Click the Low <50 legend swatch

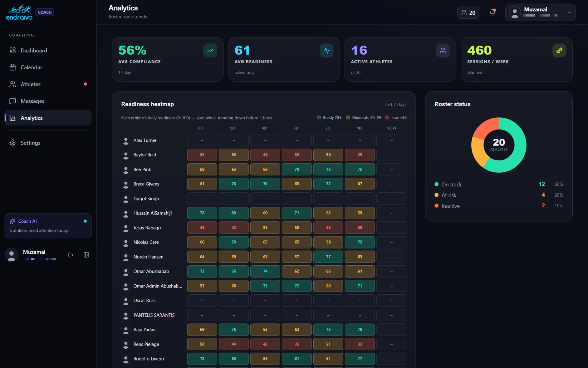click(x=387, y=117)
